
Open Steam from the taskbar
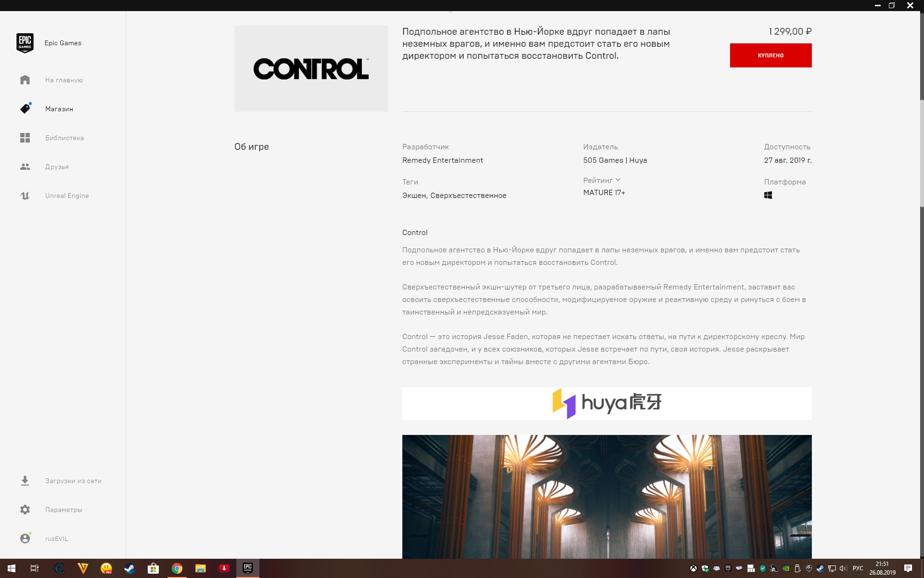coord(129,568)
